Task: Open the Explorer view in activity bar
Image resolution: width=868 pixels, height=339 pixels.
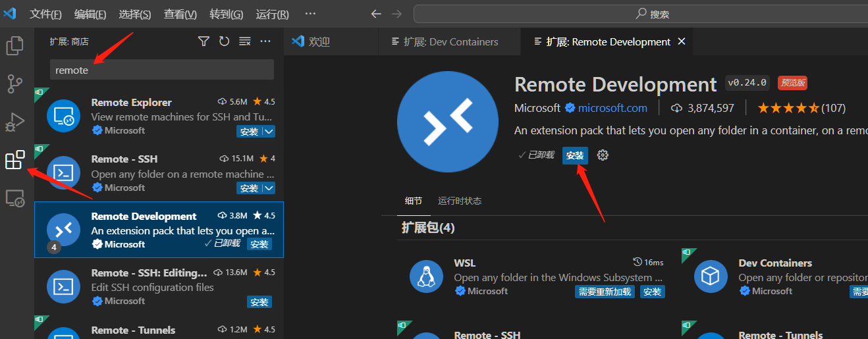Action: pyautogui.click(x=14, y=45)
